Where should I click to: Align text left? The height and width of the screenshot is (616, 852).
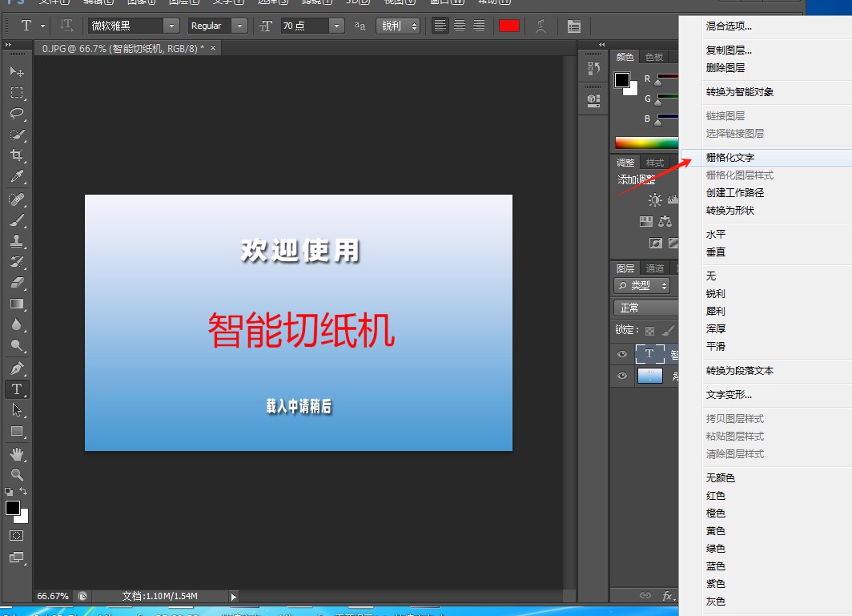tap(440, 26)
